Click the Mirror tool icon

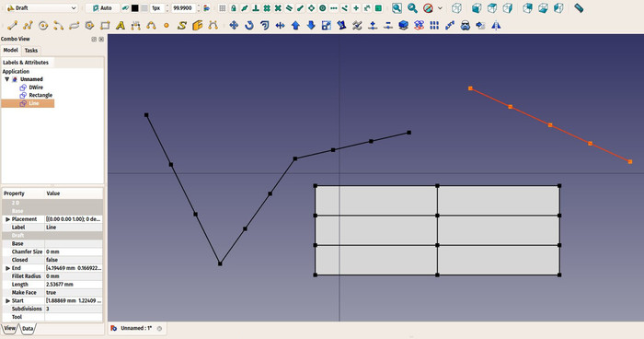[496, 26]
